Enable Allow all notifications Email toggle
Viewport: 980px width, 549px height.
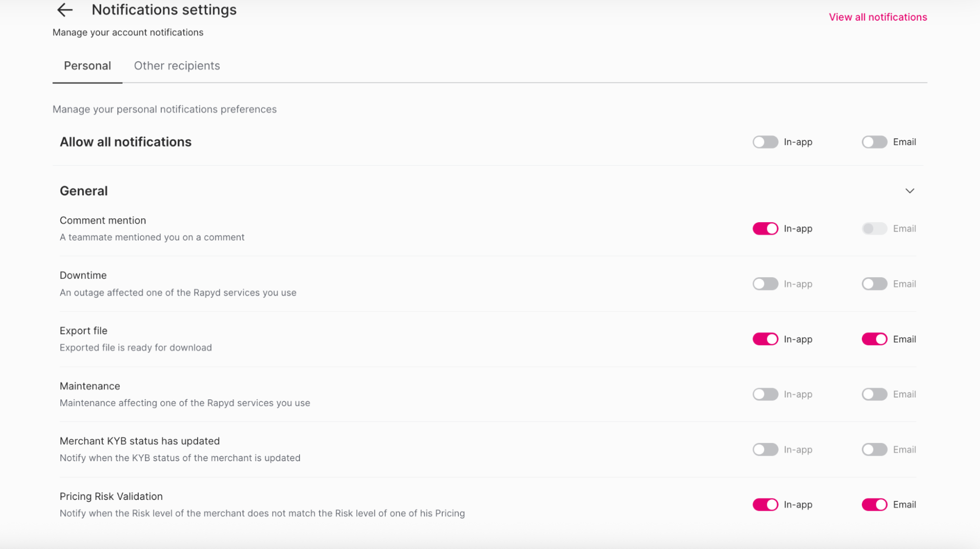click(874, 142)
